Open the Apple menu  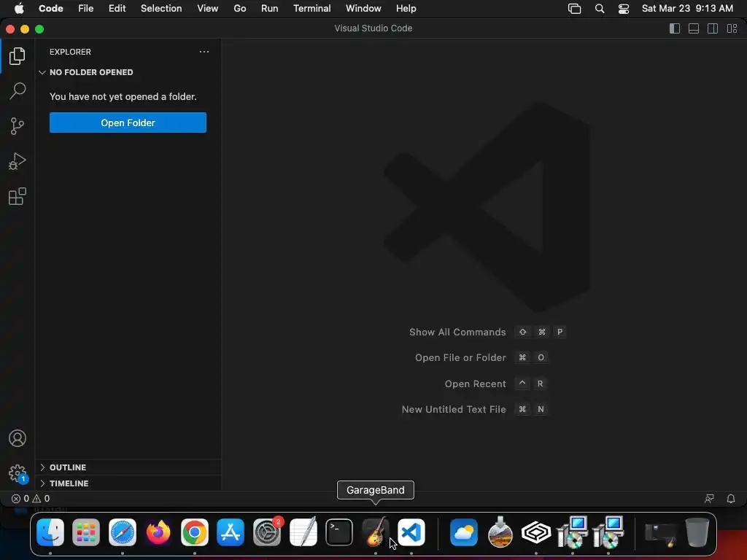(x=19, y=9)
